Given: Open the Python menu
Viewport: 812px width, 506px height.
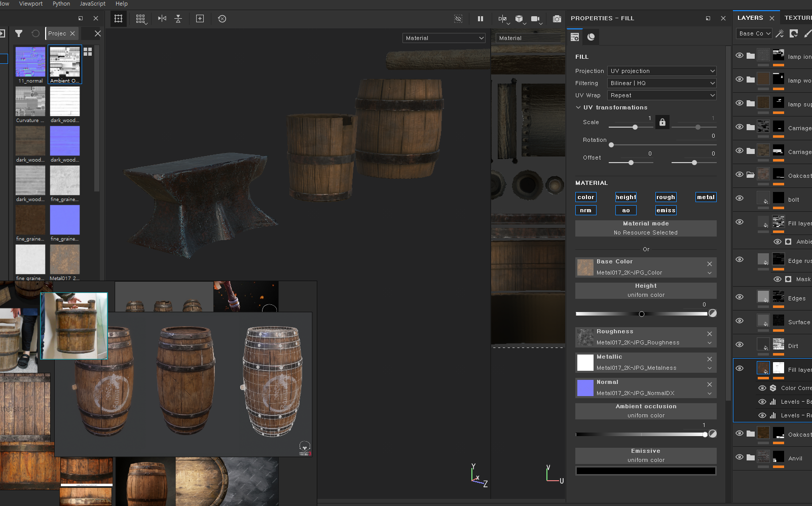Looking at the screenshot, I should pos(61,4).
